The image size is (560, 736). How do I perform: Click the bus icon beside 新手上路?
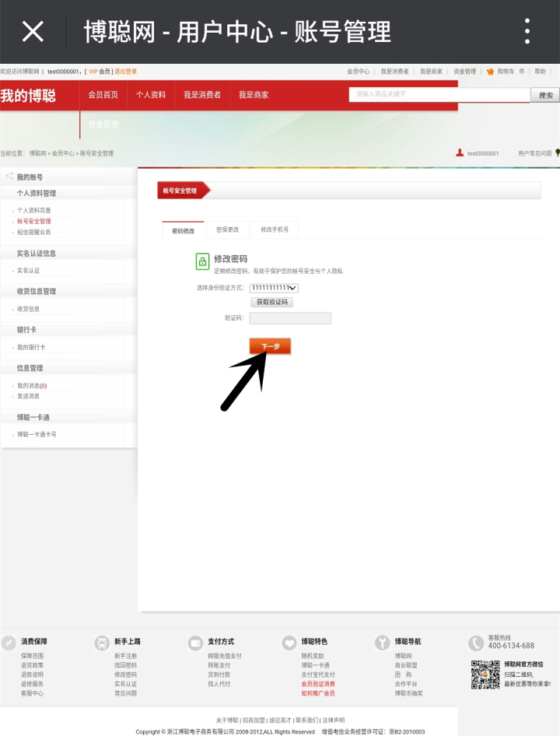(102, 643)
